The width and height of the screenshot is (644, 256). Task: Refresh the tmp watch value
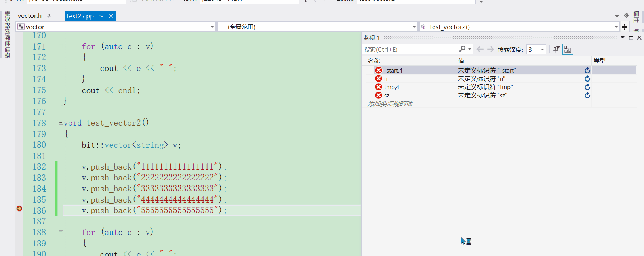587,87
